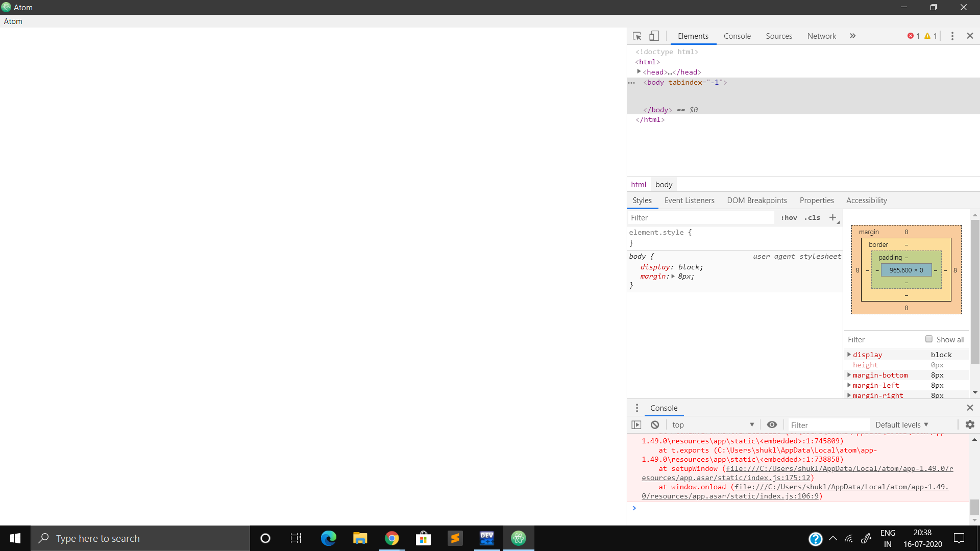The image size is (980, 551).
Task: Open Sublime Text from the taskbar
Action: [455, 538]
